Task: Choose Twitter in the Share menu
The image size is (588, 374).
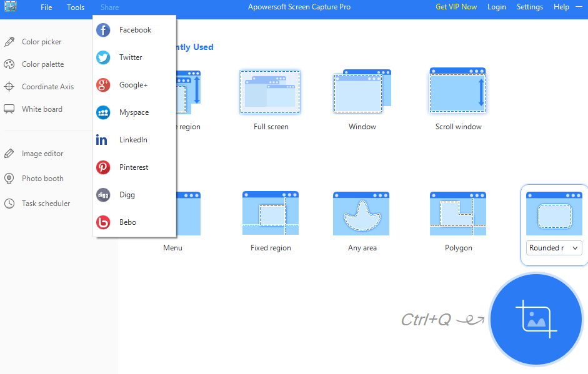Action: click(x=131, y=57)
